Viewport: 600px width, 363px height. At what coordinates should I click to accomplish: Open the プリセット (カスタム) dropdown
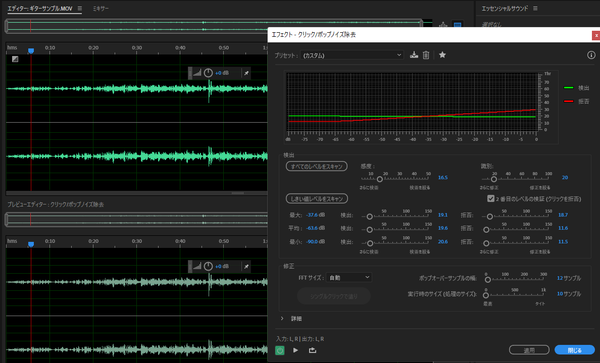[x=352, y=55]
